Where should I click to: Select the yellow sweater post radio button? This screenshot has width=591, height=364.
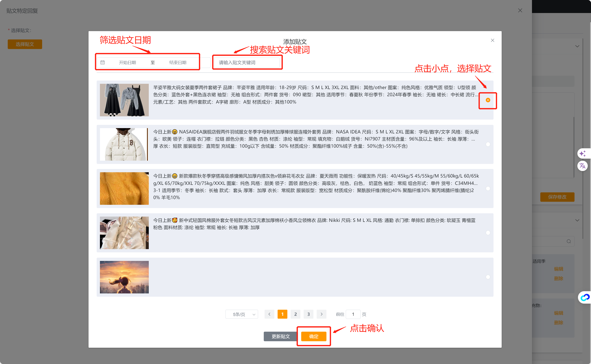click(x=488, y=189)
